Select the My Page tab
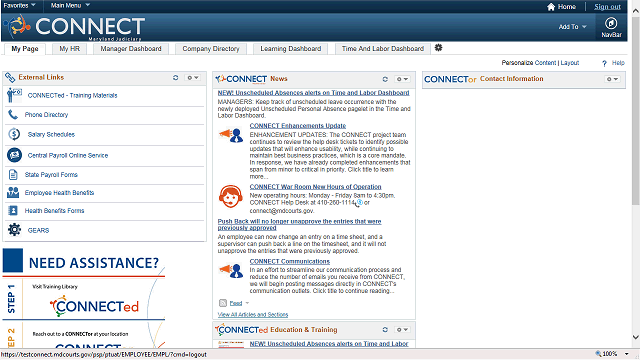The width and height of the screenshot is (640, 360). 25,49
